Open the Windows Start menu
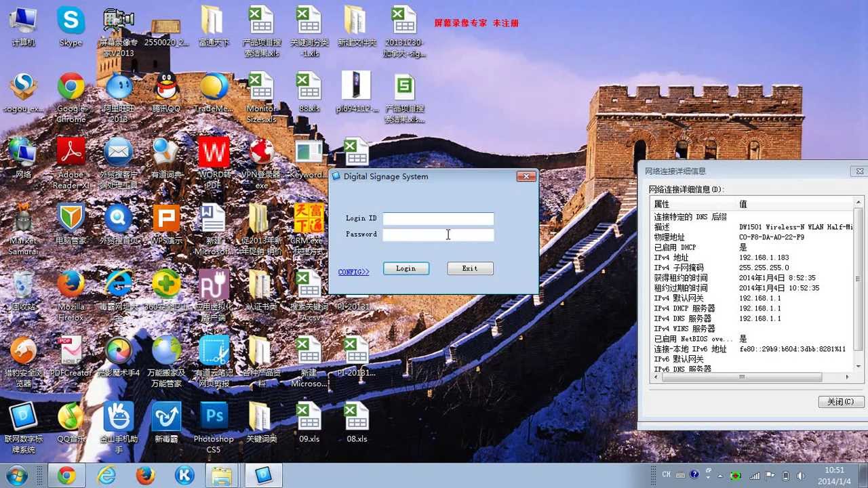 pos(16,475)
